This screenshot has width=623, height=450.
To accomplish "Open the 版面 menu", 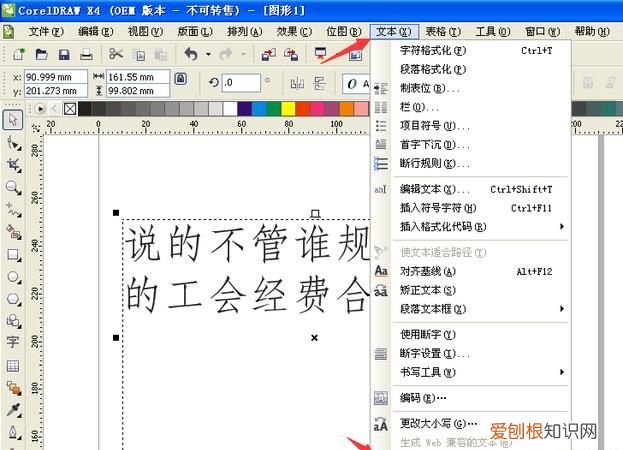I will click(x=195, y=31).
